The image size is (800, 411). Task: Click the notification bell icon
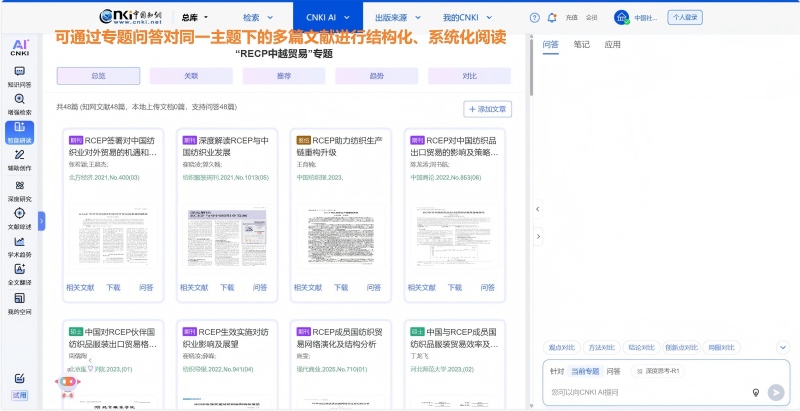[x=550, y=17]
